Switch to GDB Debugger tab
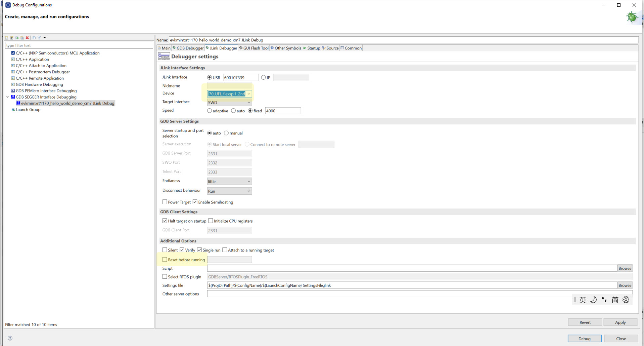The height and width of the screenshot is (346, 644). click(x=188, y=48)
